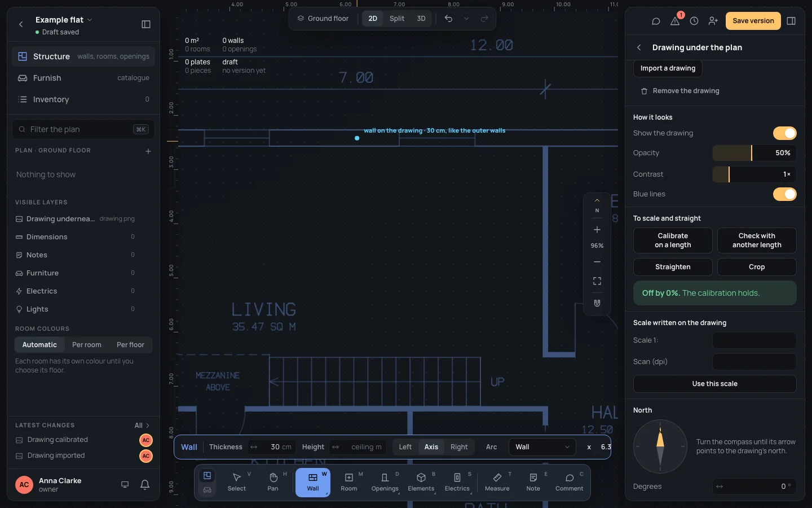Invite a person with the add-user icon
This screenshot has height=508, width=812.
pyautogui.click(x=713, y=21)
